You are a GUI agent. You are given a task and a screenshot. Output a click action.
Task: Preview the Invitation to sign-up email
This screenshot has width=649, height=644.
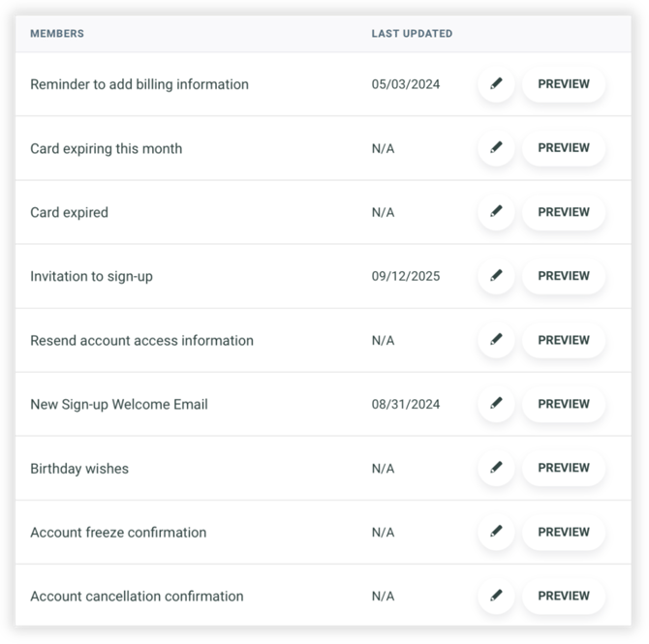[564, 276]
